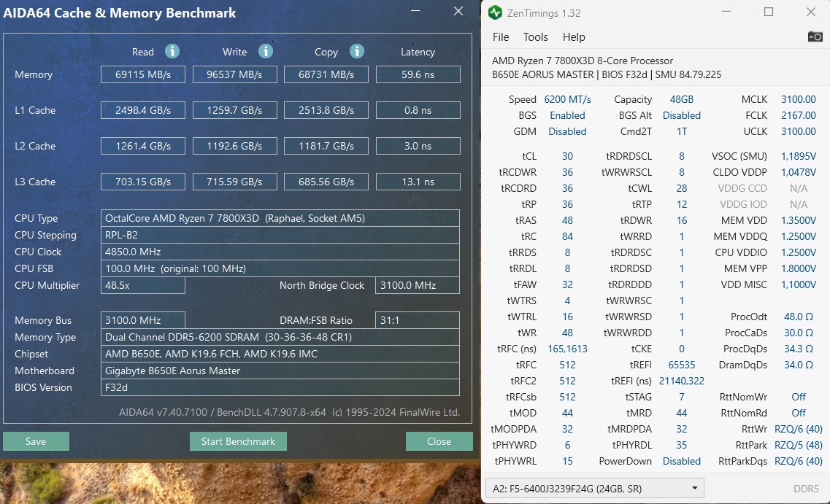Click Memory Bus value 3100.0 MHz
Viewport: 830px width, 504px height.
143,320
